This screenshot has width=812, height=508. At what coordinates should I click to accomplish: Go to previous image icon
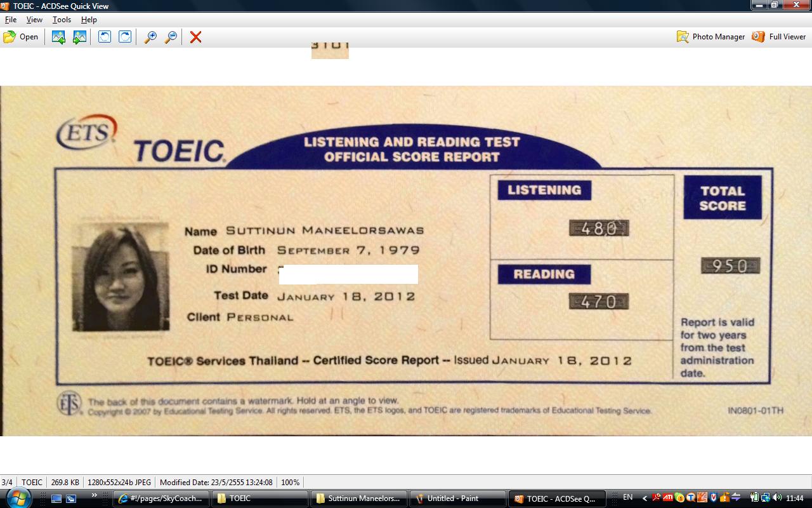tap(58, 37)
